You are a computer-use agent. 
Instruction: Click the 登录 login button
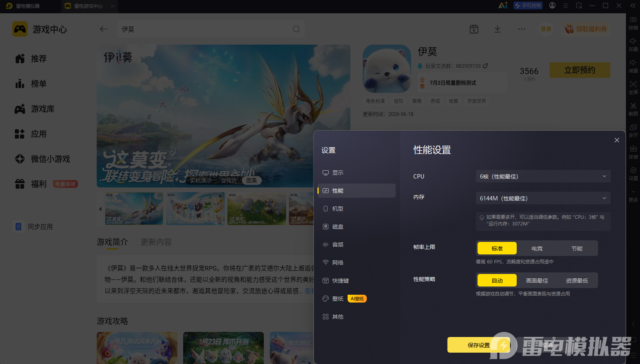pos(546,29)
